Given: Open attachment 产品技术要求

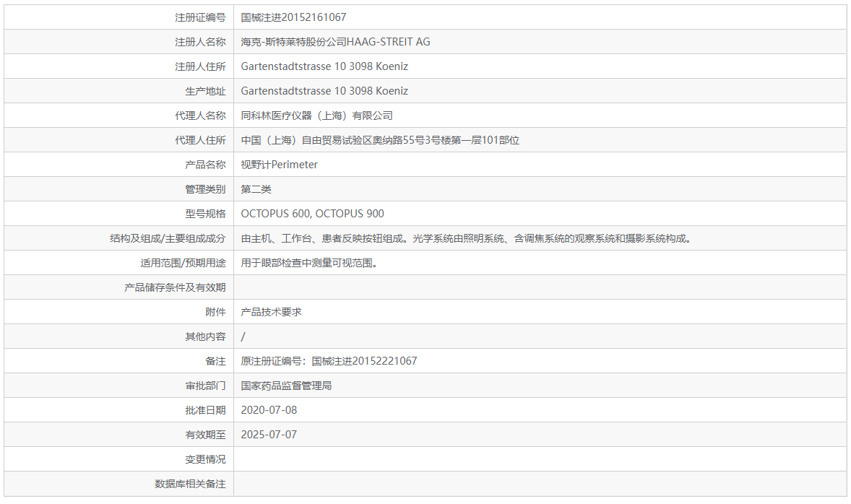Looking at the screenshot, I should pos(275,311).
